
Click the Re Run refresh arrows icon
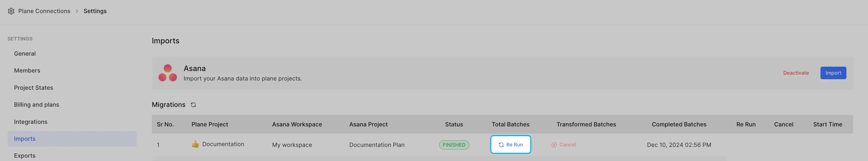(501, 145)
